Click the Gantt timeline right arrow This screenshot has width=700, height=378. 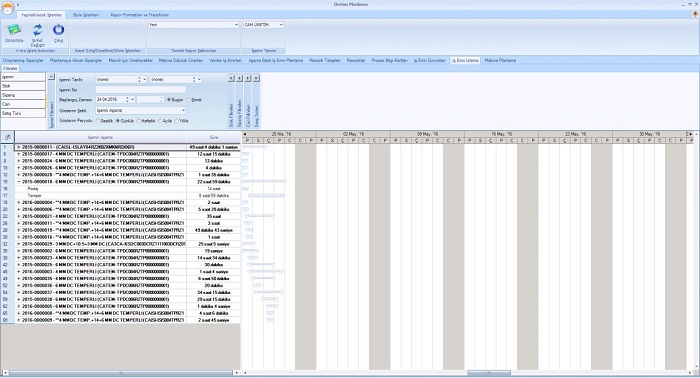coord(690,134)
